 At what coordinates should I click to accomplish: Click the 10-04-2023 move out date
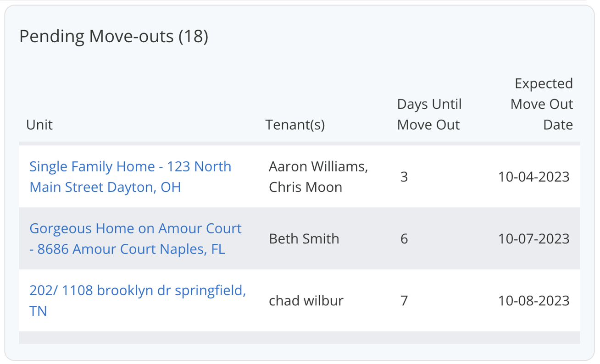pos(533,176)
